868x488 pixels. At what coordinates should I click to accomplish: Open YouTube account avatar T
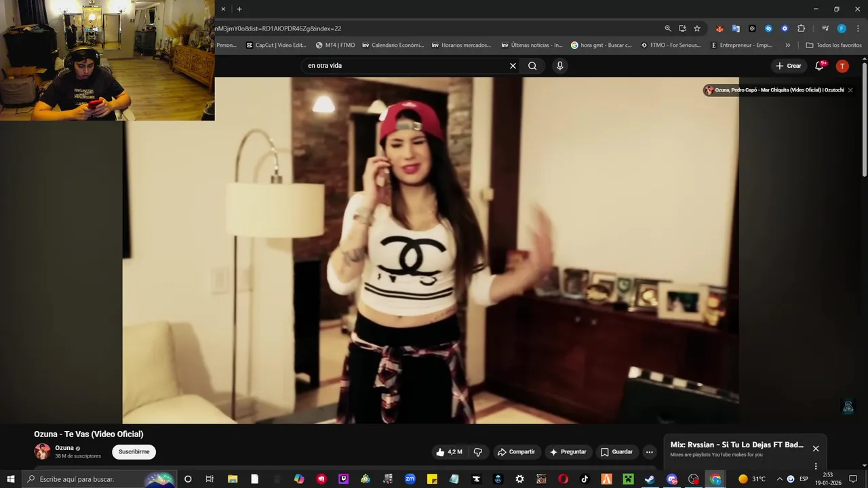[x=842, y=66]
